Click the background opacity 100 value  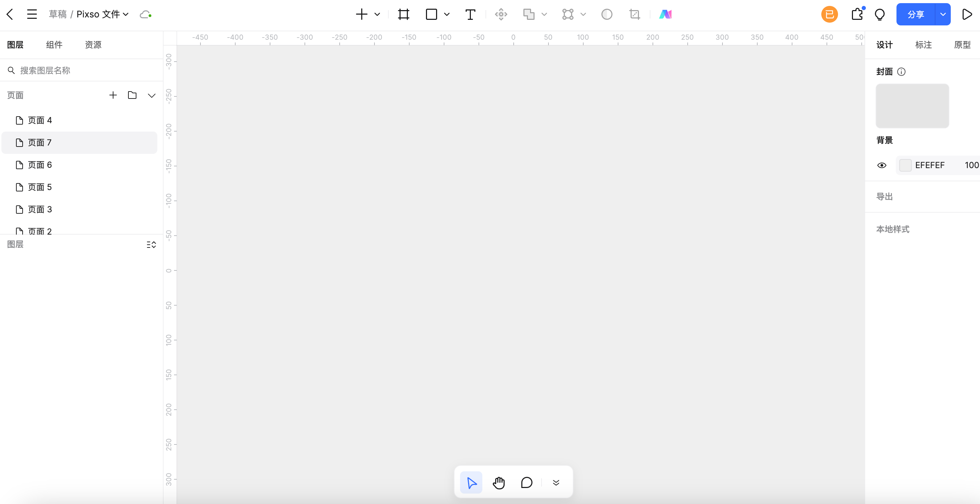[971, 165]
